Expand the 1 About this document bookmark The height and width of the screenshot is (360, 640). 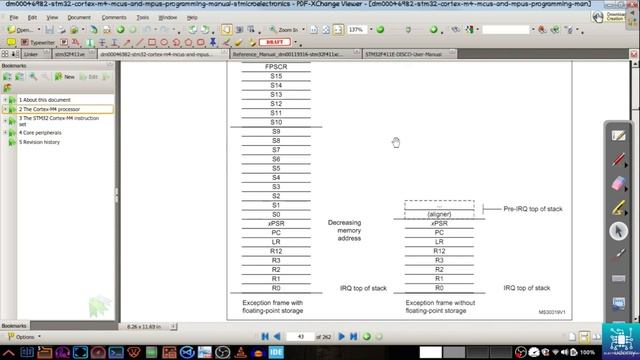[x=5, y=100]
